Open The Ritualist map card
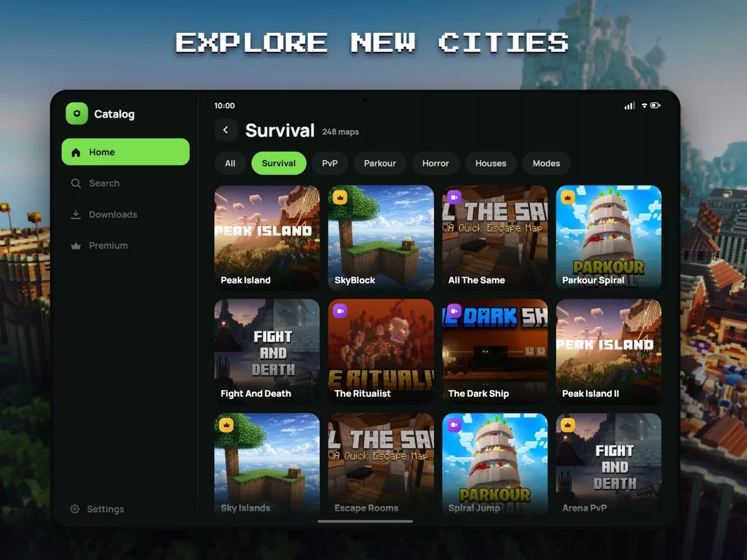Screen dimensions: 747x560 (x=381, y=351)
